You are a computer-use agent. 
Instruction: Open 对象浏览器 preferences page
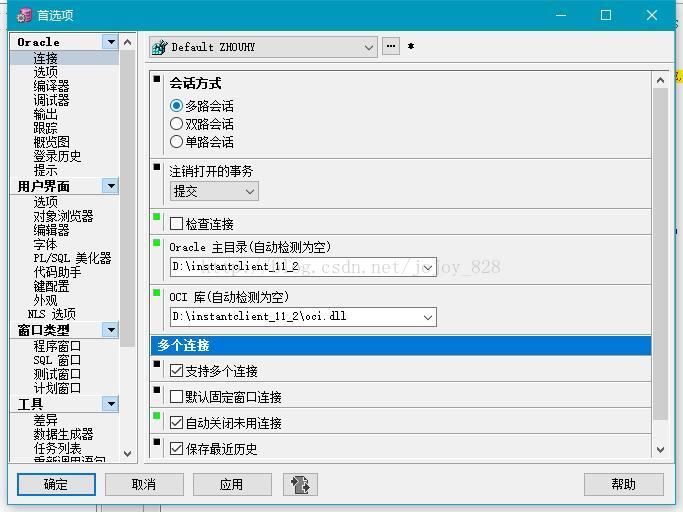coord(63,216)
